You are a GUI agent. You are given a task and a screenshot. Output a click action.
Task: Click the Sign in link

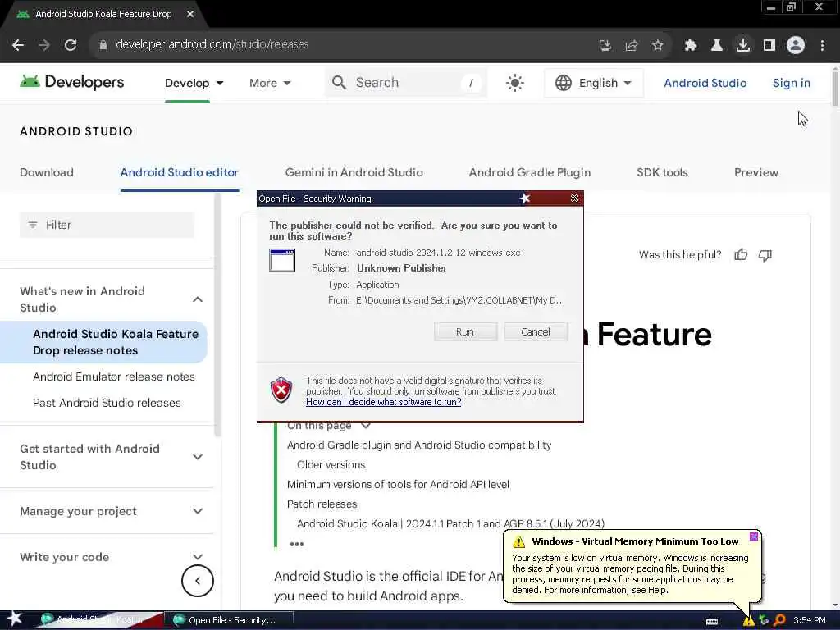tap(792, 83)
